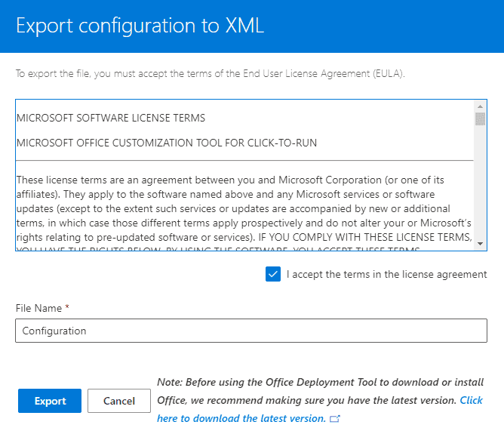Click the 'Export configuration to XML' title
Image resolution: width=504 pixels, height=431 pixels.
coord(140,26)
